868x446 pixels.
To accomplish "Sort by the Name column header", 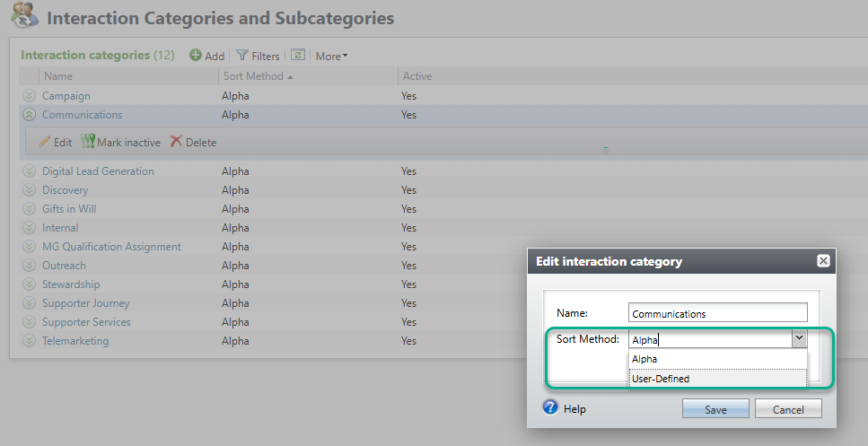I will click(x=128, y=76).
